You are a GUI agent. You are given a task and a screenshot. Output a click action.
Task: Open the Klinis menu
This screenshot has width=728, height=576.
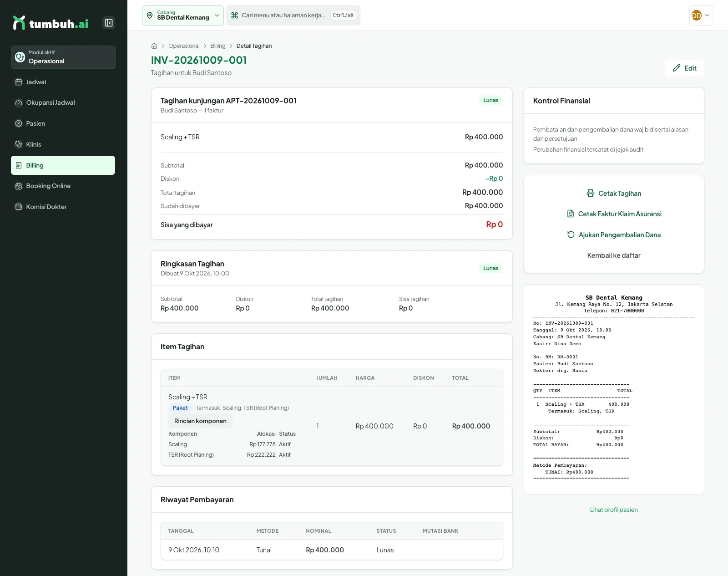(63, 144)
